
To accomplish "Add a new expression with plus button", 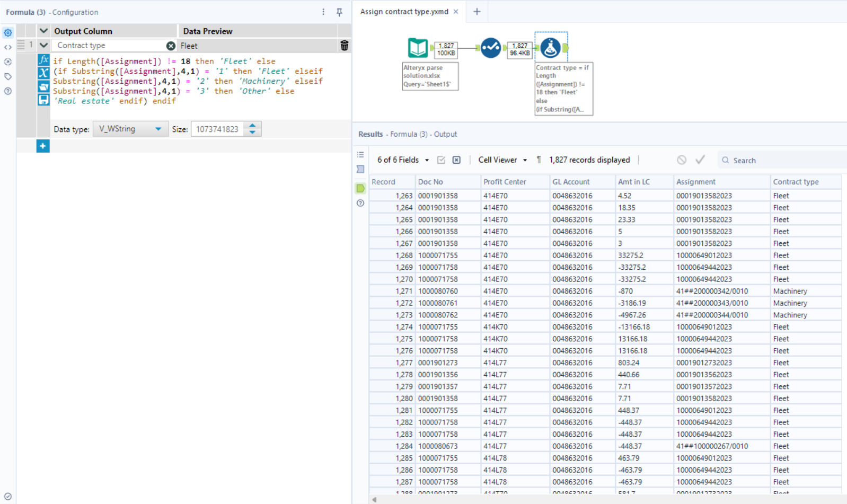I will coord(43,146).
